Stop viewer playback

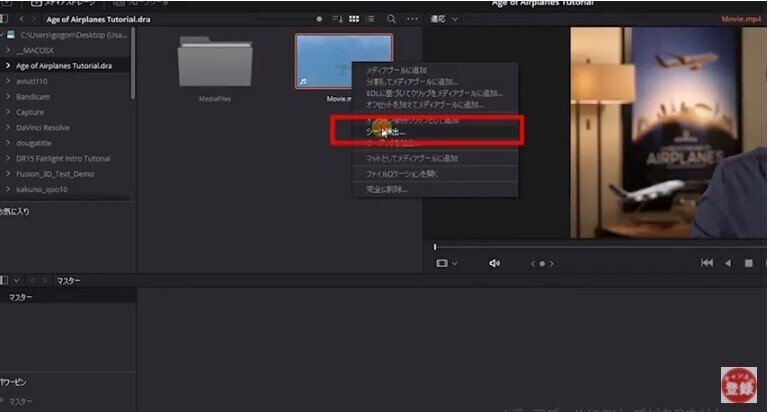point(748,263)
